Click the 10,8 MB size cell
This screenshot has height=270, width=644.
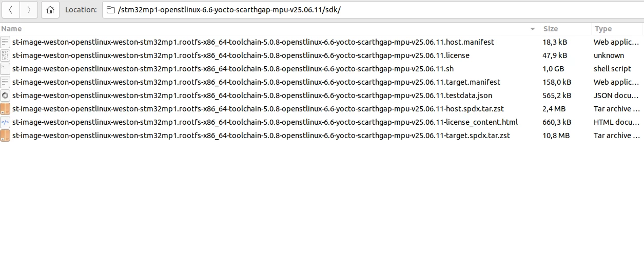click(556, 136)
